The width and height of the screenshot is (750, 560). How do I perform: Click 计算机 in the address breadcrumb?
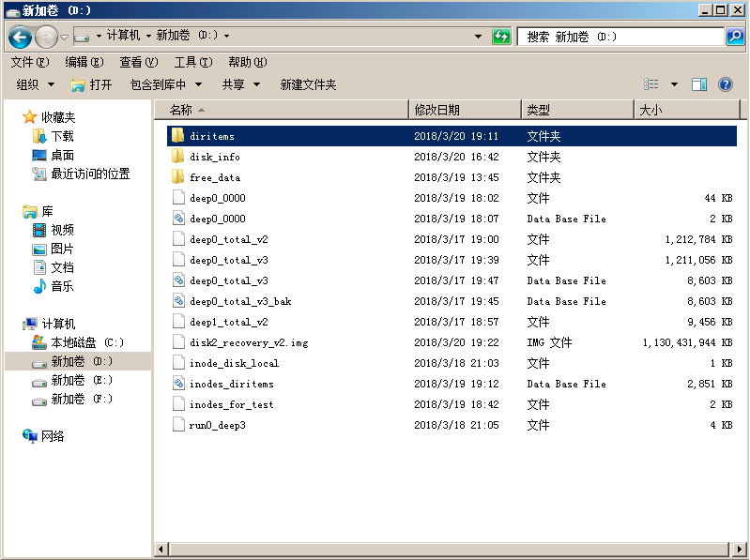123,36
